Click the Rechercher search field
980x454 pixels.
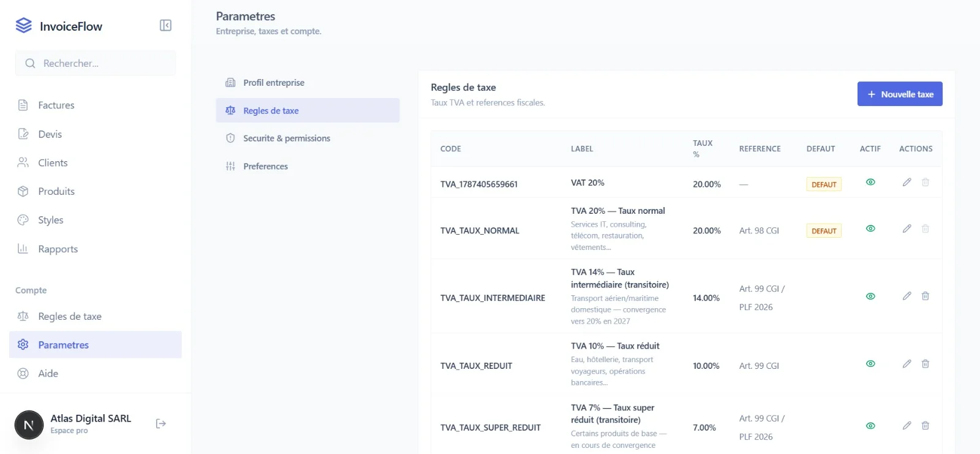click(96, 63)
